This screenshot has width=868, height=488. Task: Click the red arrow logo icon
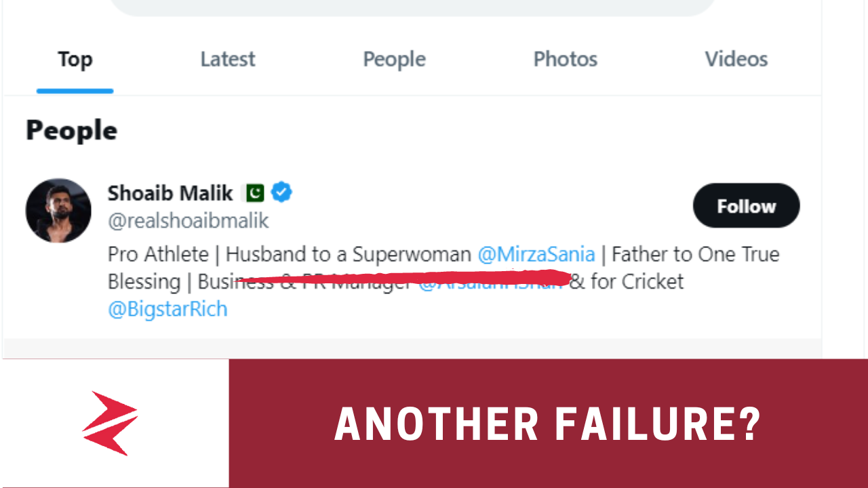coord(111,422)
